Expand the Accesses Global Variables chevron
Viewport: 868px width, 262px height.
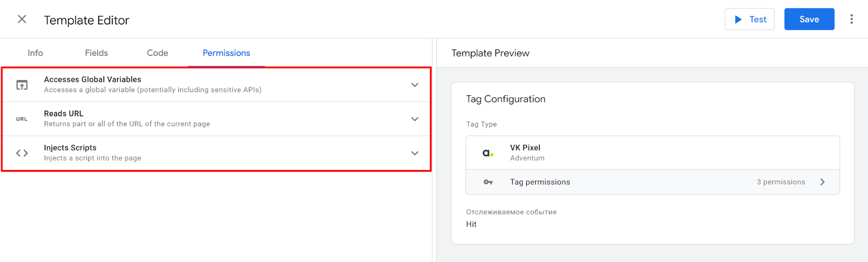point(415,85)
